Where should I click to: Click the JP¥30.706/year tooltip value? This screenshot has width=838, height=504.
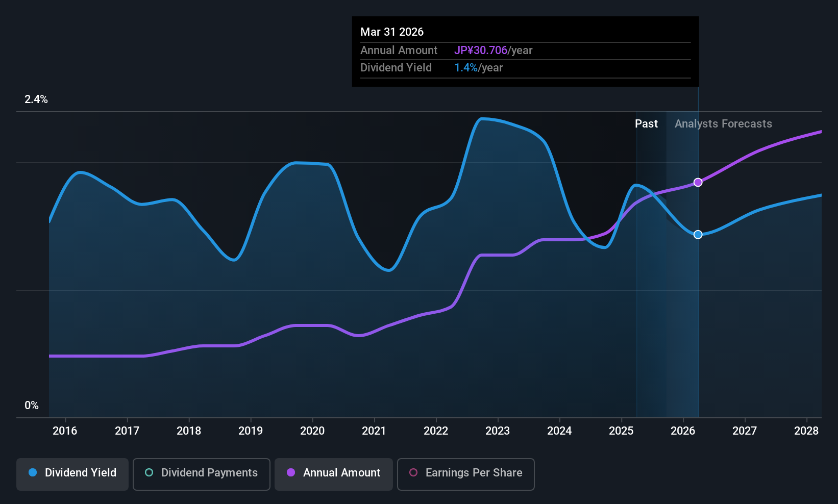(x=493, y=51)
